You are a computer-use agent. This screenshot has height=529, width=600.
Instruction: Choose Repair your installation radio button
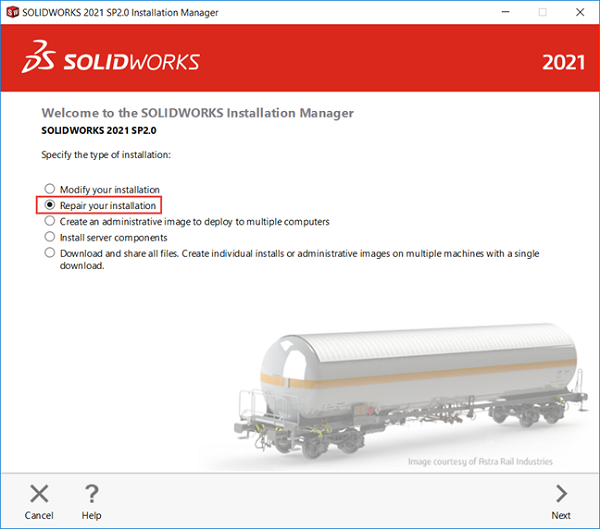(x=50, y=205)
